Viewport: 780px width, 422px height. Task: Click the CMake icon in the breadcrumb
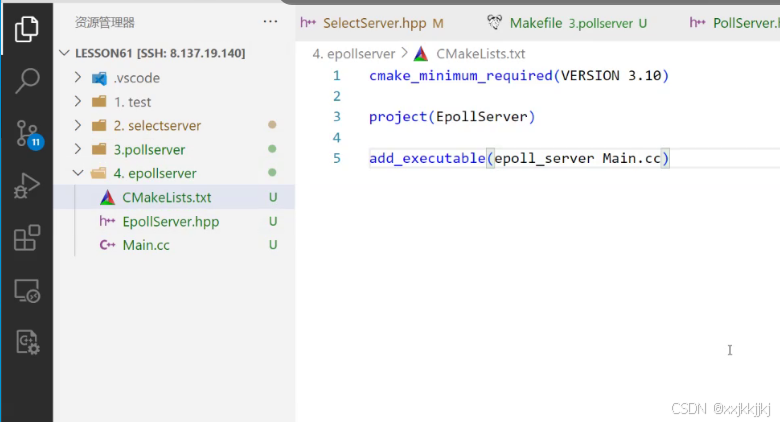(x=421, y=54)
